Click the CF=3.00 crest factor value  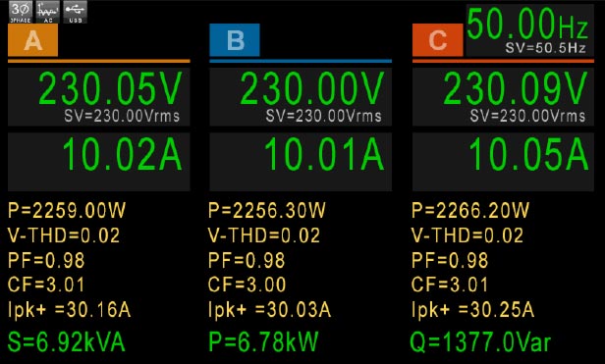coord(247,285)
